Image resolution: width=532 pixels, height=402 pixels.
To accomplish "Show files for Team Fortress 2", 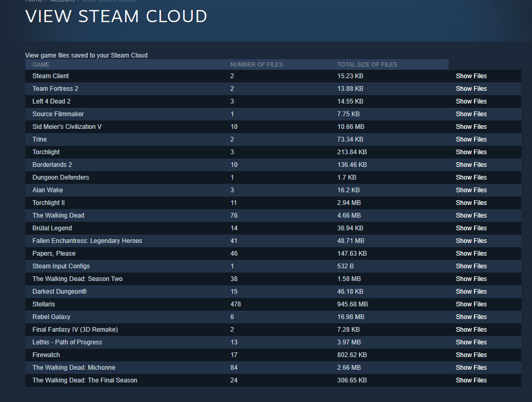I will point(471,89).
